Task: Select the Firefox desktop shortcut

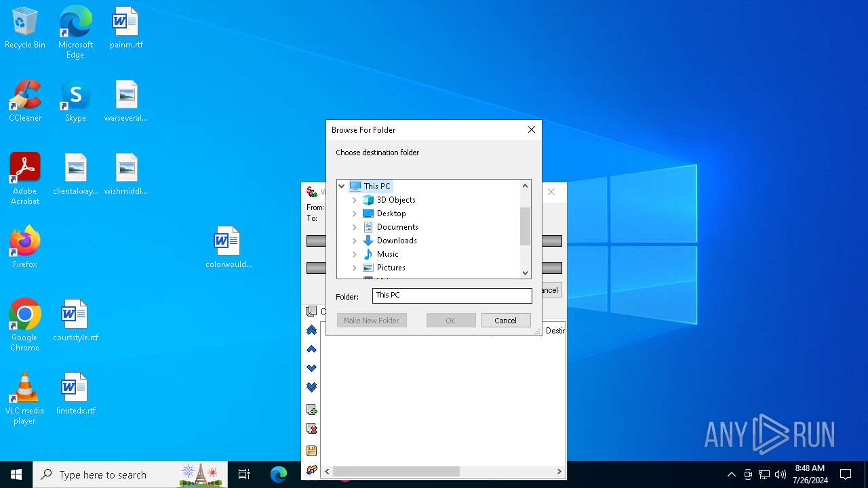Action: coord(25,247)
